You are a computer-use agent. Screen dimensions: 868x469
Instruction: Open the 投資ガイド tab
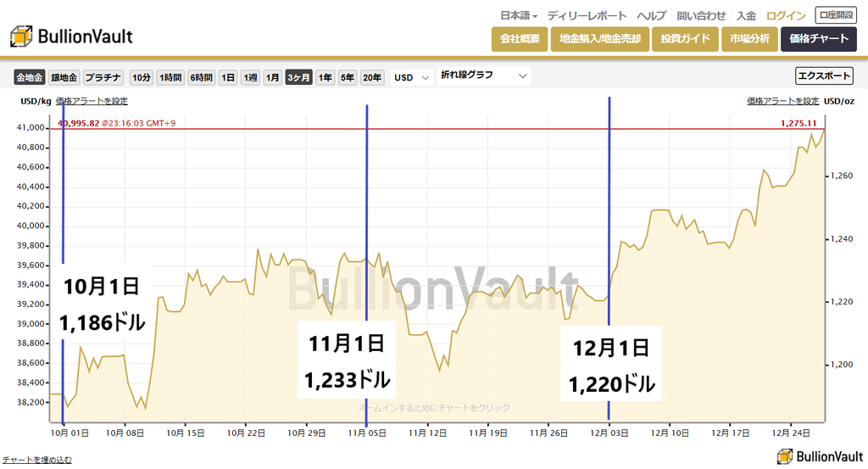[685, 39]
